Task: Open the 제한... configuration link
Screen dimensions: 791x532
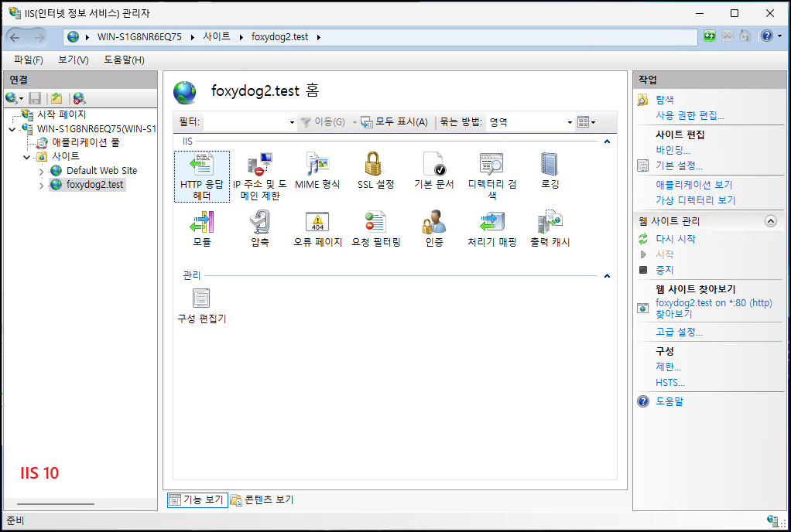Action: point(668,367)
